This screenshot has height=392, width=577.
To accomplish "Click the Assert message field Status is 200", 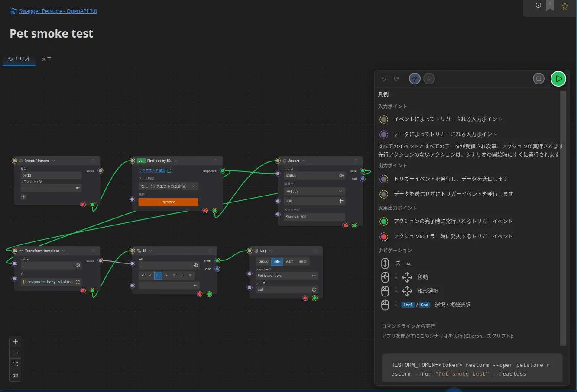I will pyautogui.click(x=314, y=217).
